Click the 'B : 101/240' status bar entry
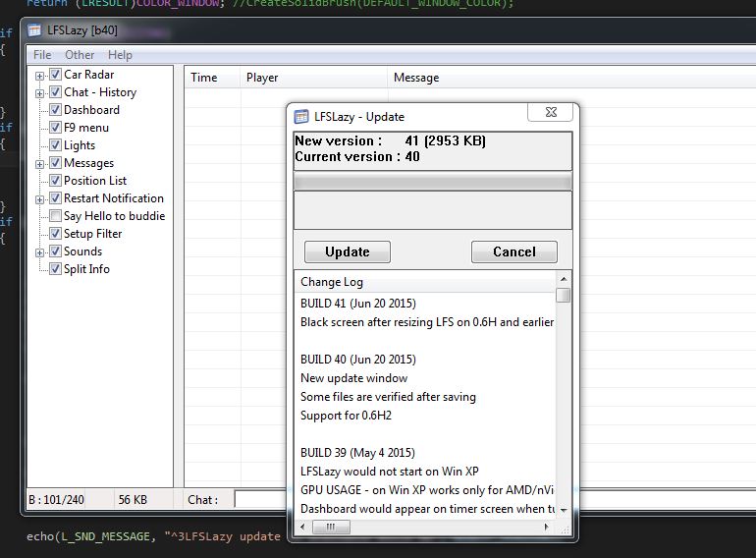 (x=56, y=500)
